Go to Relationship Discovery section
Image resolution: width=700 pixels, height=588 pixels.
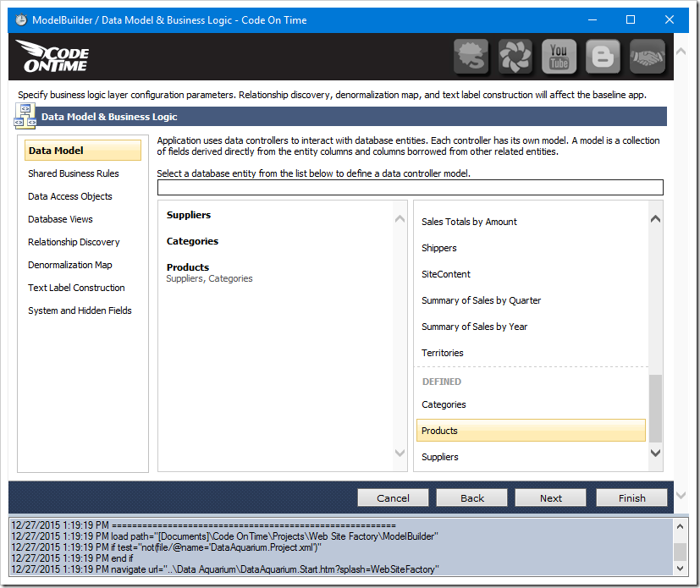[74, 242]
